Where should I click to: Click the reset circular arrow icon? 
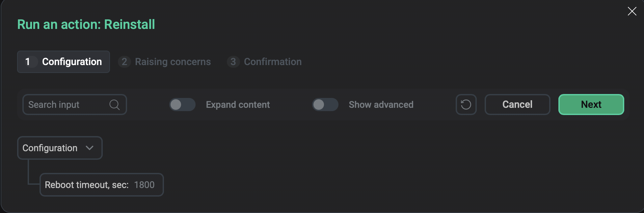(466, 105)
